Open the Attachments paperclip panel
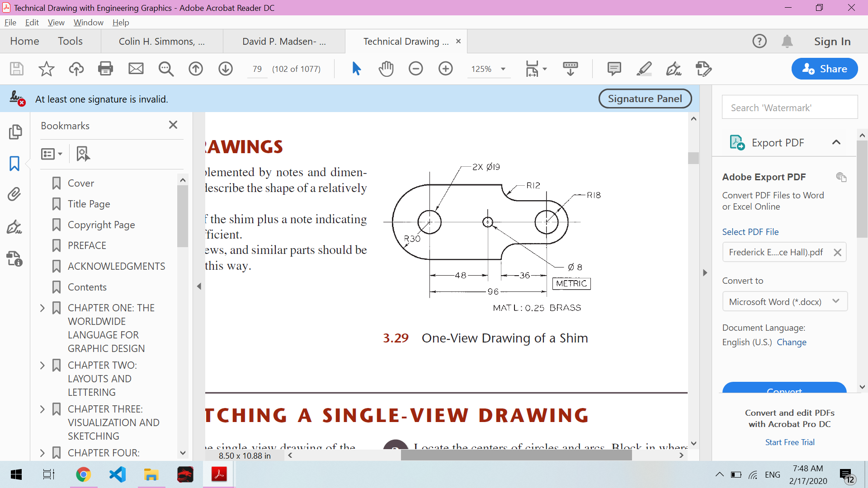Screen dimensions: 868x488 [x=14, y=194]
